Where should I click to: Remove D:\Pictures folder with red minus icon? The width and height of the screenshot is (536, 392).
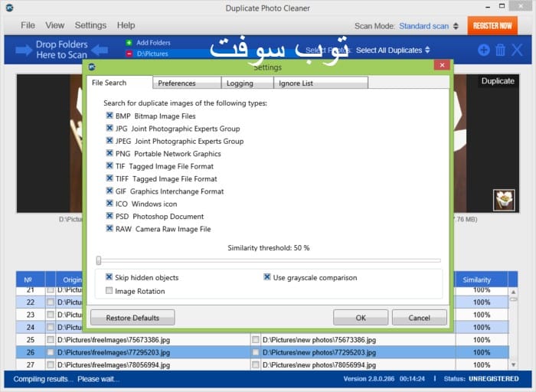click(129, 54)
